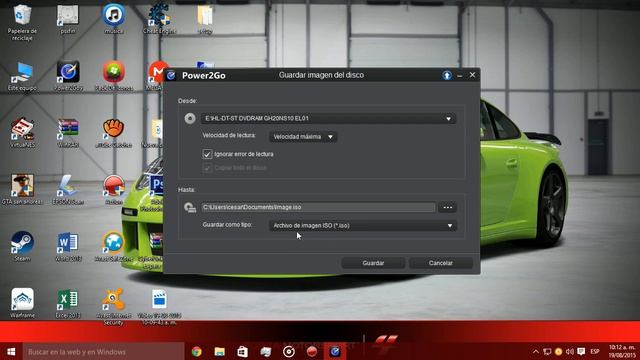This screenshot has height=360, width=640.
Task: Select the Video file on the desktop
Action: [159, 307]
